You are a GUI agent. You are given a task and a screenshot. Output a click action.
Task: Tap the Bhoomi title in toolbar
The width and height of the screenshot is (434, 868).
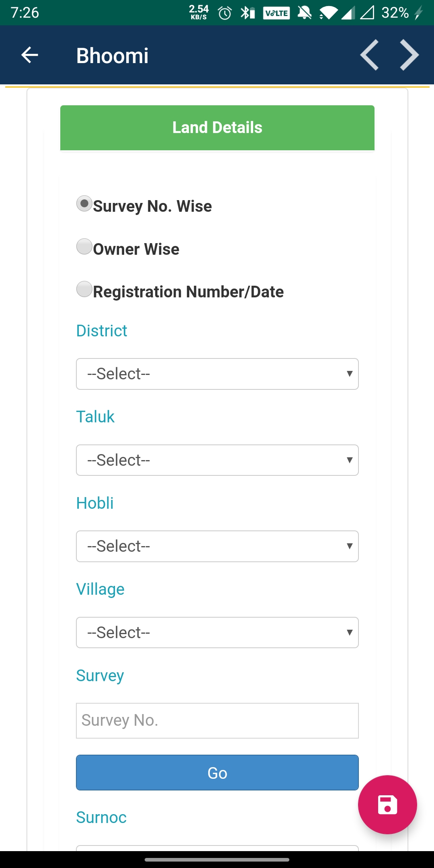[113, 55]
